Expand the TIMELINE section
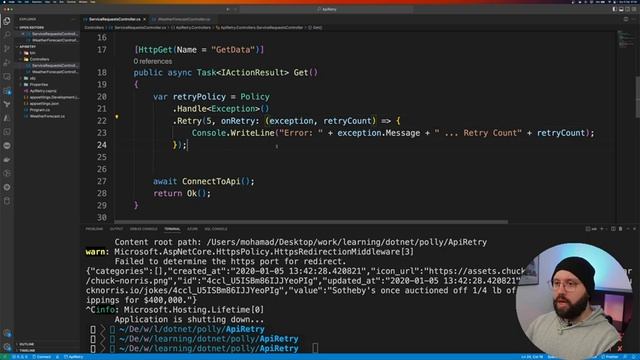 [47, 350]
